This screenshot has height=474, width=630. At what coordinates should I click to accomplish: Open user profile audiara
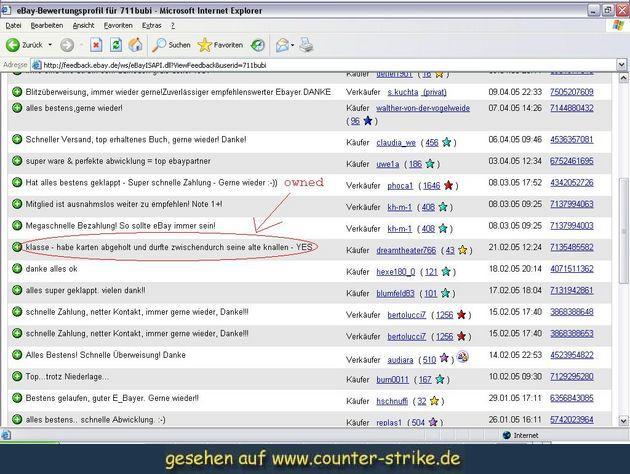tap(400, 360)
